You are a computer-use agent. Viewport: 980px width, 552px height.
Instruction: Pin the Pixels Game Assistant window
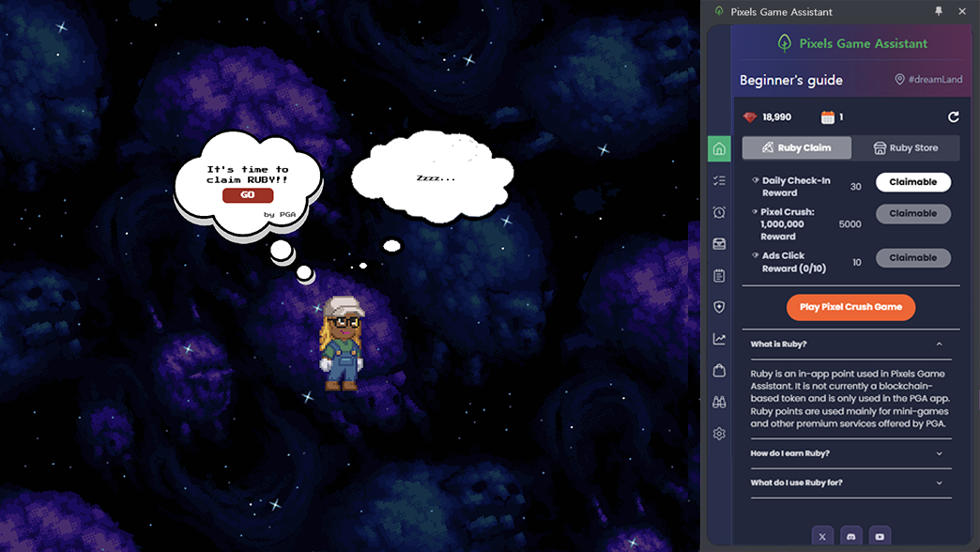tap(938, 11)
